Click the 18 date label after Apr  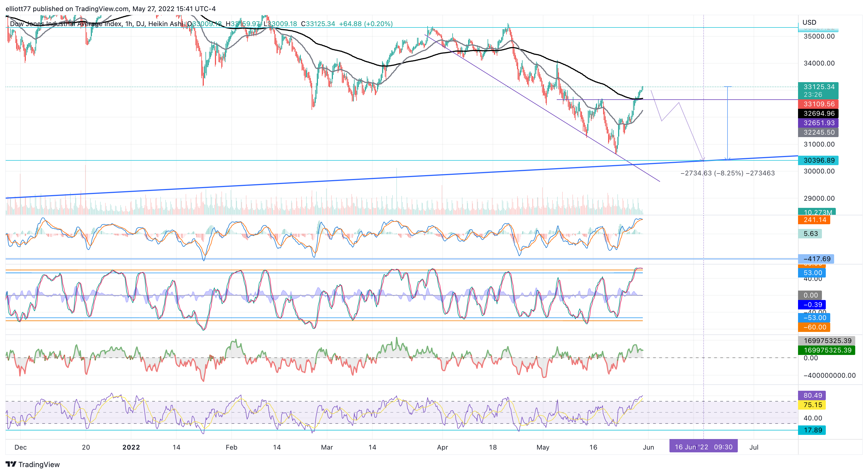(x=493, y=447)
